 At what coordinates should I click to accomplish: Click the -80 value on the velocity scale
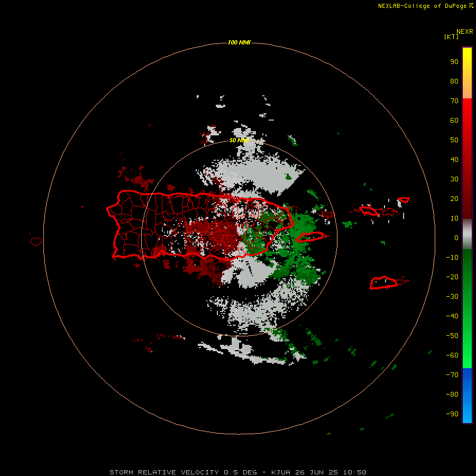coord(452,395)
